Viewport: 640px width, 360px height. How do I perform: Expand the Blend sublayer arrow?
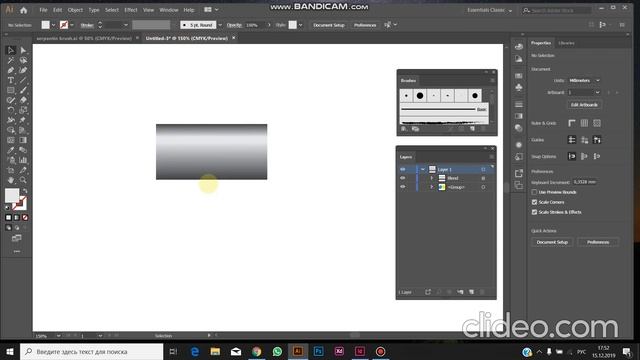click(431, 178)
